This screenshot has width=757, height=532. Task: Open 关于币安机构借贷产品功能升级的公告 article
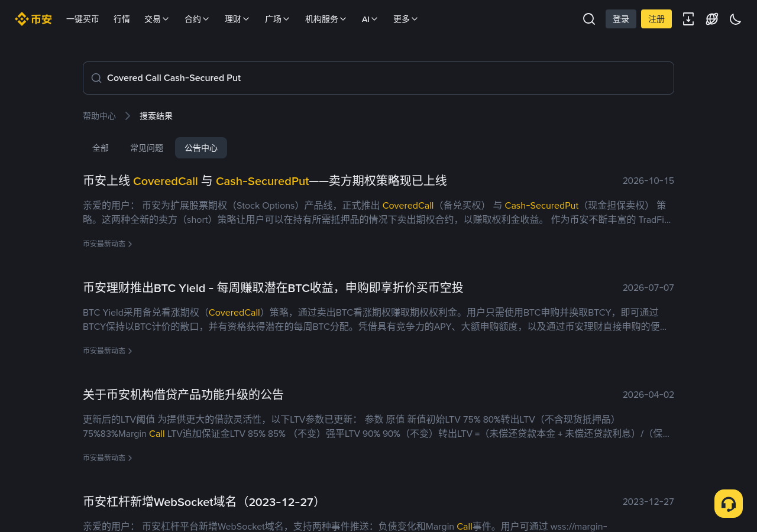pos(183,395)
